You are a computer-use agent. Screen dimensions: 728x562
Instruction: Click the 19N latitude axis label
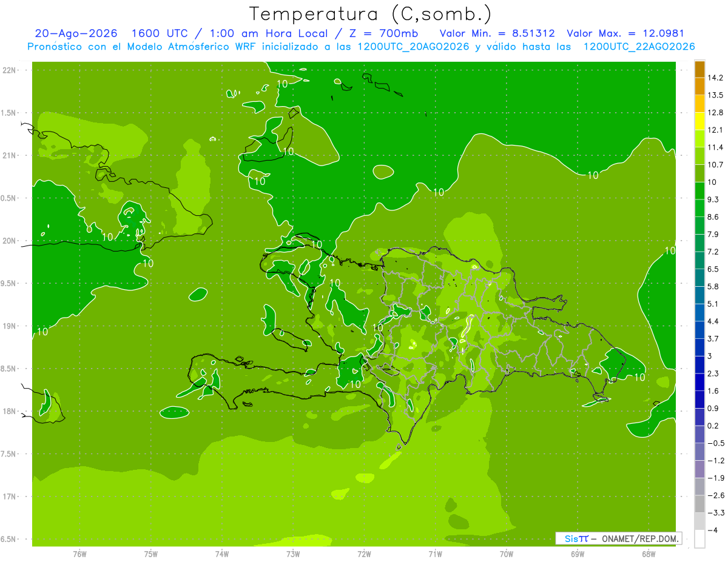click(9, 326)
